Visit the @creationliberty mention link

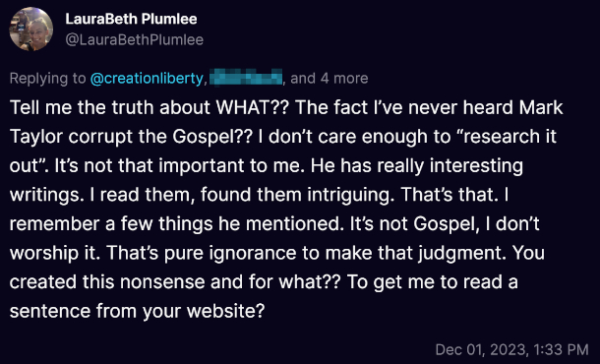coord(147,79)
